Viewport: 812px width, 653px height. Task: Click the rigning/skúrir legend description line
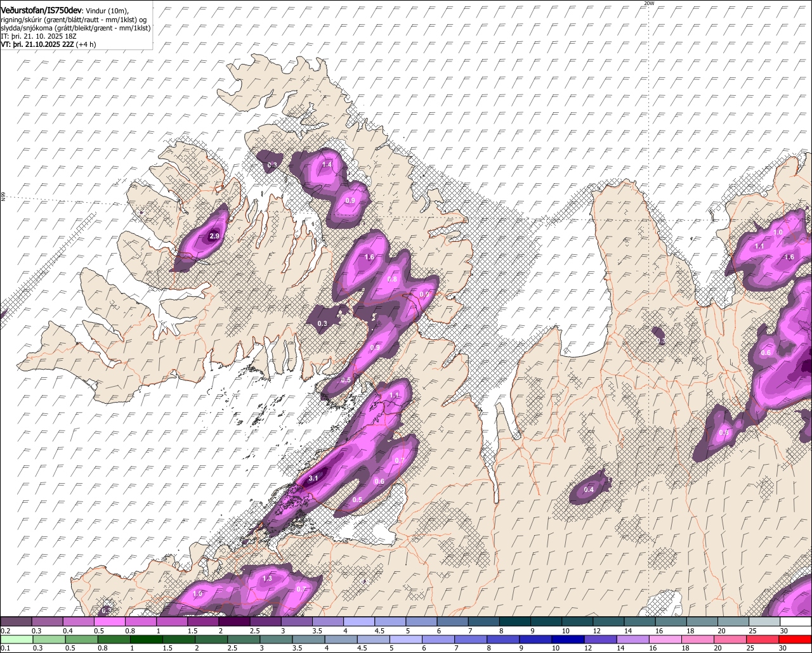coord(74,20)
